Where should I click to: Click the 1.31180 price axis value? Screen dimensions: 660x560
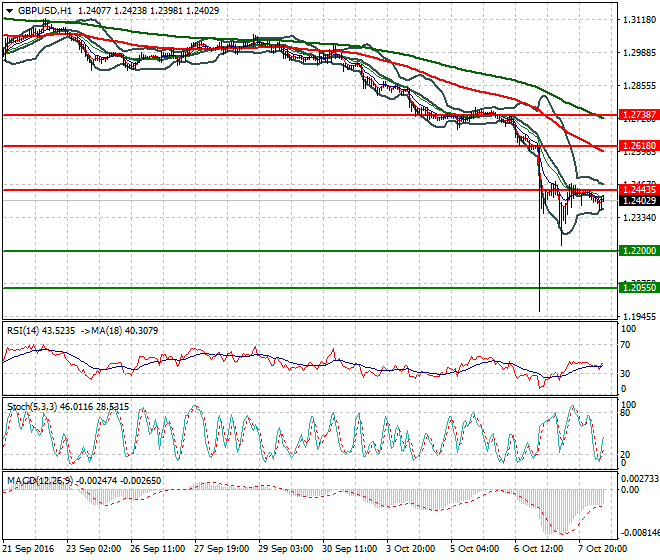(639, 20)
